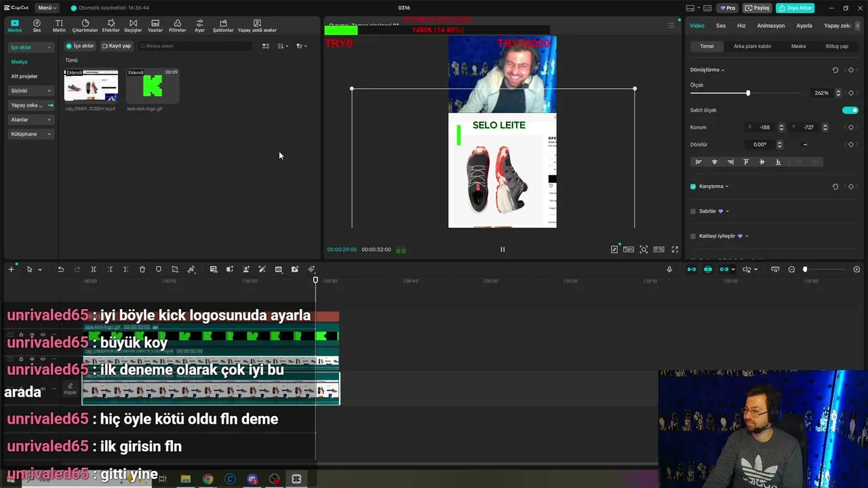Open the Rötuş yap sub-tab

pos(837,46)
